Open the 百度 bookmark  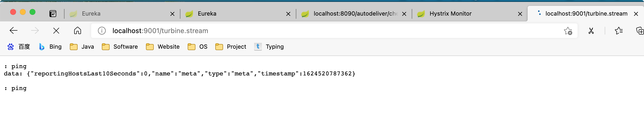click(x=18, y=47)
